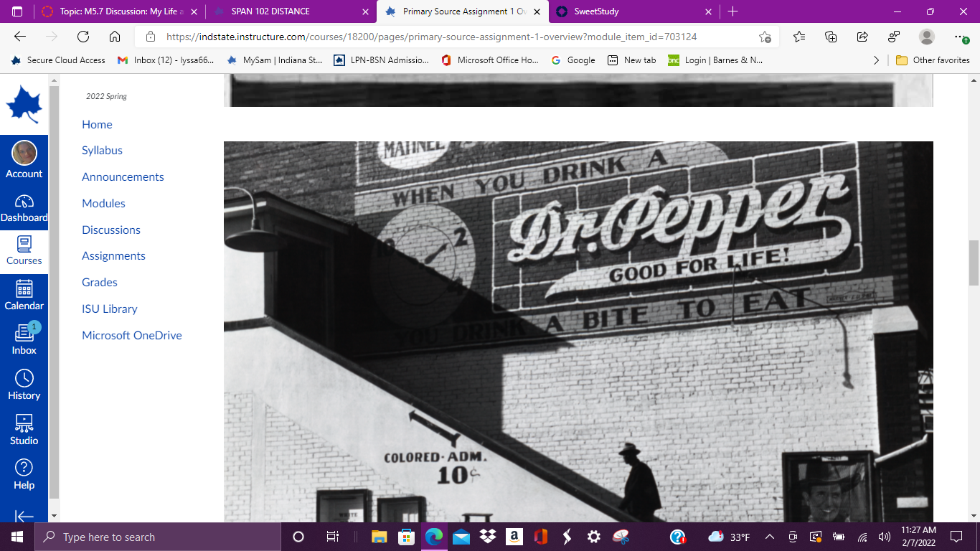Viewport: 980px width, 551px height.
Task: View the course Assignments link
Action: click(113, 256)
